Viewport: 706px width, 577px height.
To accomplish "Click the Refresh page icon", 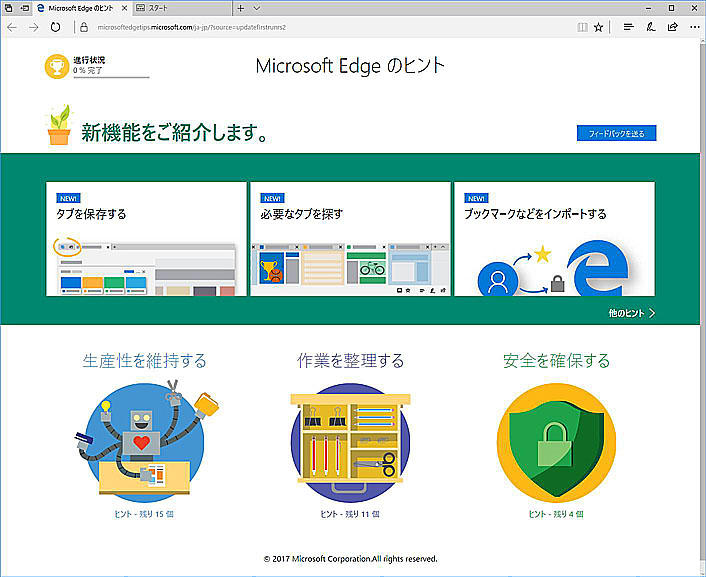I will pyautogui.click(x=55, y=27).
